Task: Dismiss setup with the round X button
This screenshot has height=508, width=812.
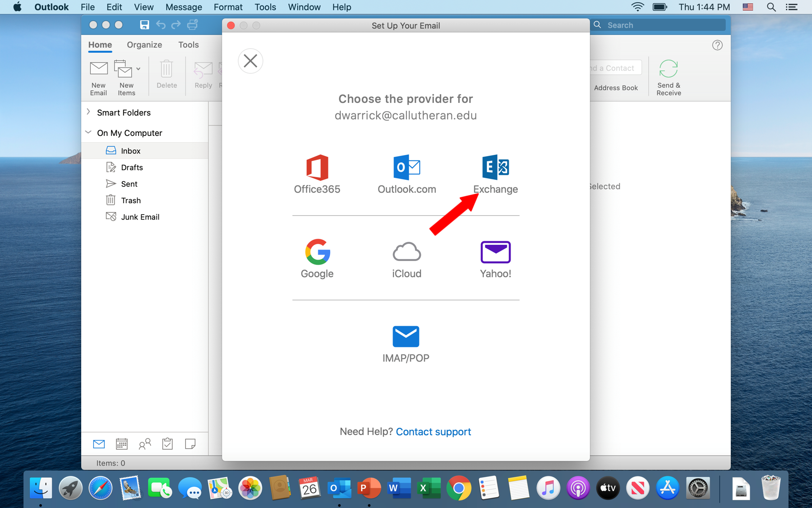Action: tap(250, 61)
